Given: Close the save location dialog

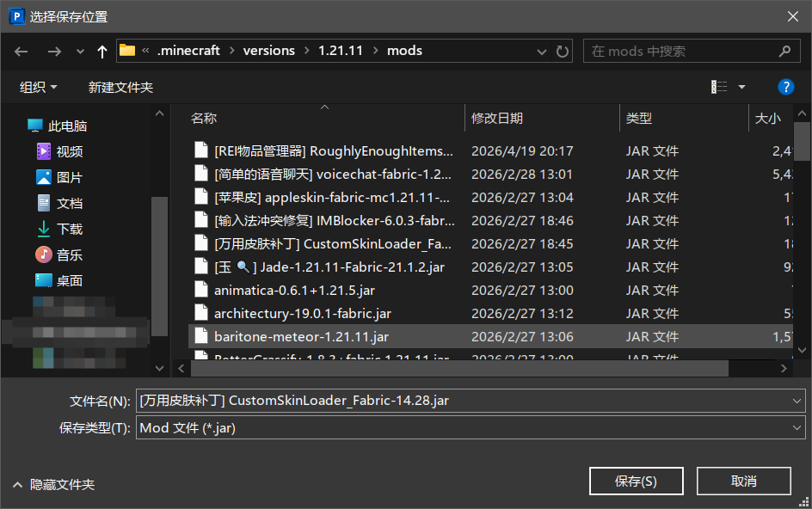Looking at the screenshot, I should [792, 16].
